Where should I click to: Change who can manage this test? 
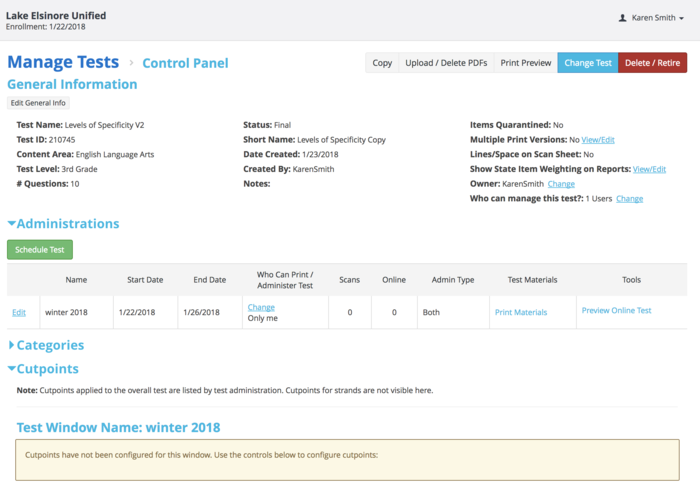[x=629, y=199]
